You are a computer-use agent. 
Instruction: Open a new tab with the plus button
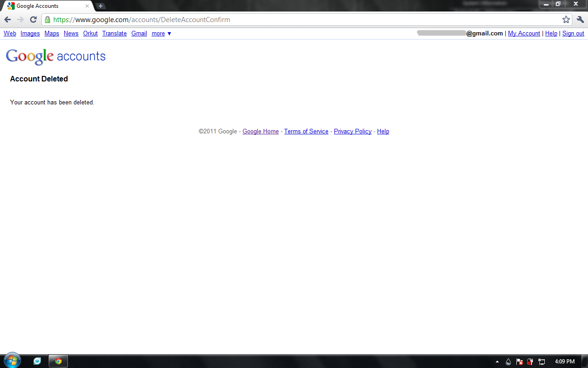pos(101,6)
